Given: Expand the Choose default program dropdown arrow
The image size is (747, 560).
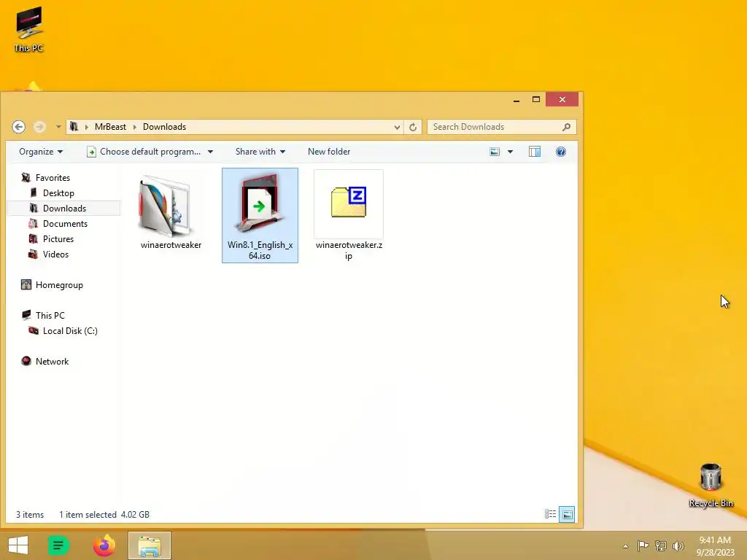Looking at the screenshot, I should [210, 152].
